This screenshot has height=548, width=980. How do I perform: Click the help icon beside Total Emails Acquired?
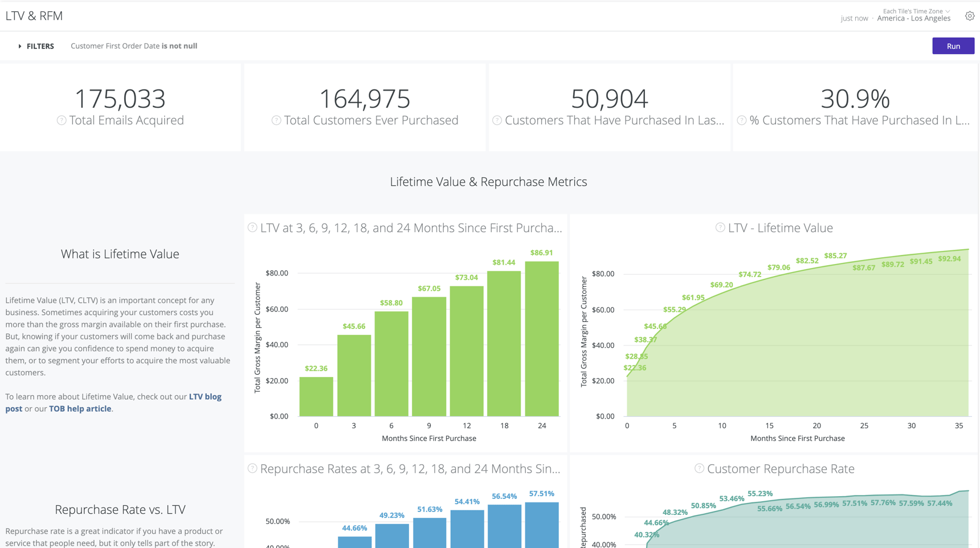(61, 120)
